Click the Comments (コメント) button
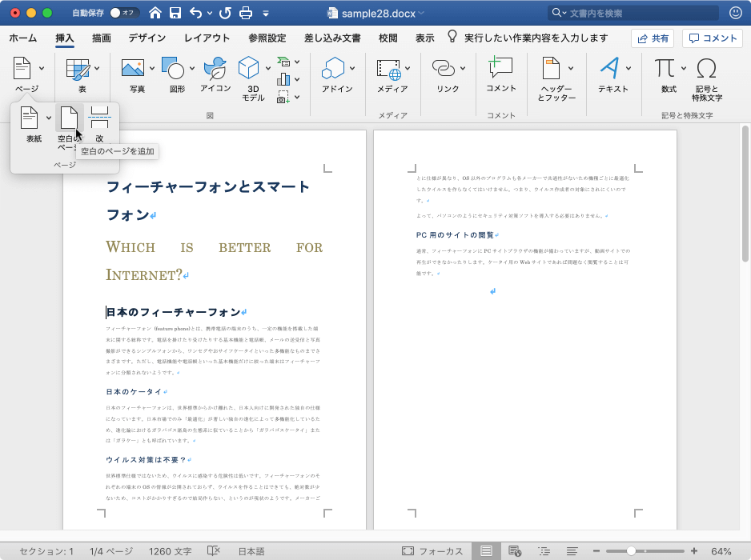751x560 pixels. click(712, 38)
